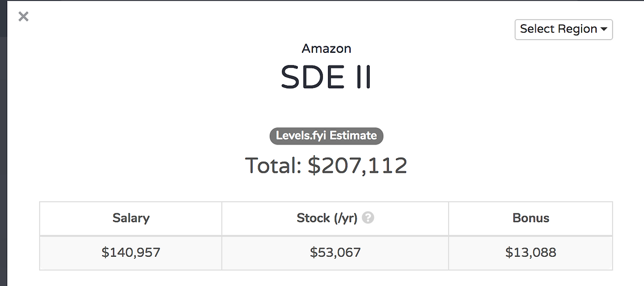Close the compensation popup with the X
644x286 pixels.
23,17
